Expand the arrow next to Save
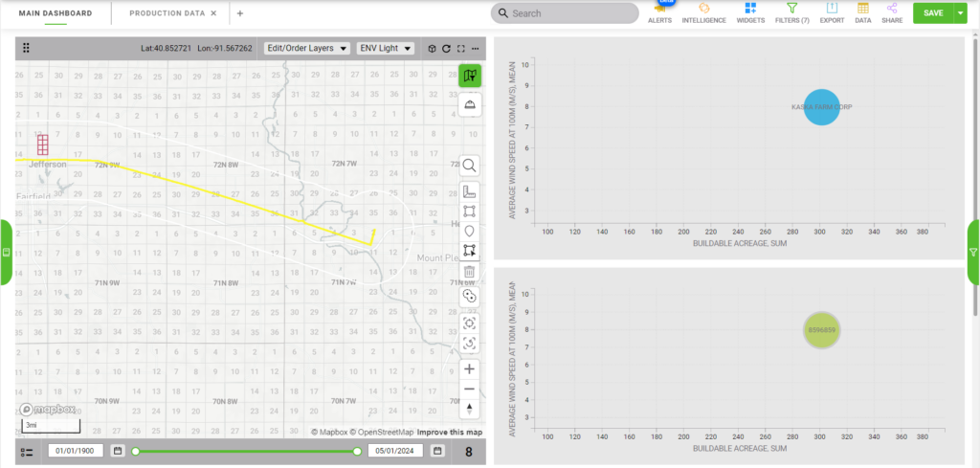980x468 pixels. tap(960, 12)
